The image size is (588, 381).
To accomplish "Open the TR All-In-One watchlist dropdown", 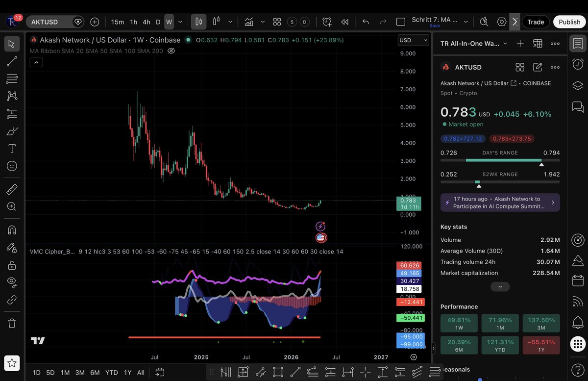I will click(474, 44).
